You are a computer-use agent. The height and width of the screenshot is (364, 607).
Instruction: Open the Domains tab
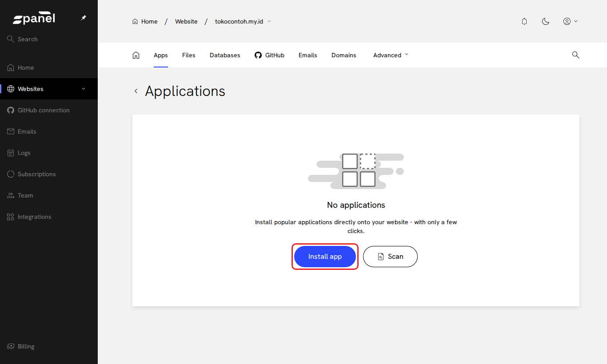[344, 55]
